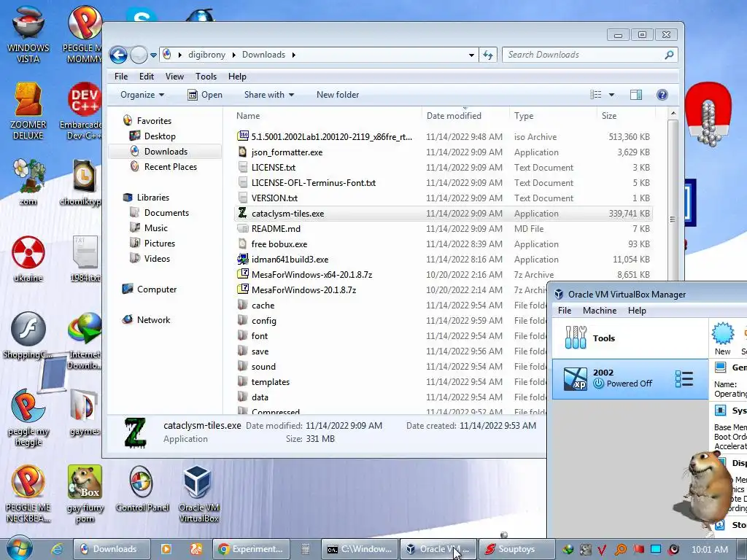Click the Open toolbar button
This screenshot has width=747, height=560.
coord(205,95)
